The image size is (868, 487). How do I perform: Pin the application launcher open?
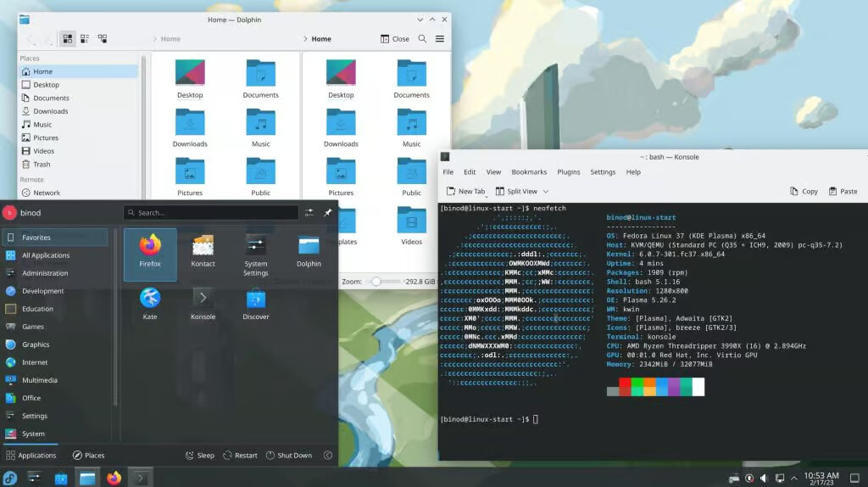pyautogui.click(x=328, y=213)
